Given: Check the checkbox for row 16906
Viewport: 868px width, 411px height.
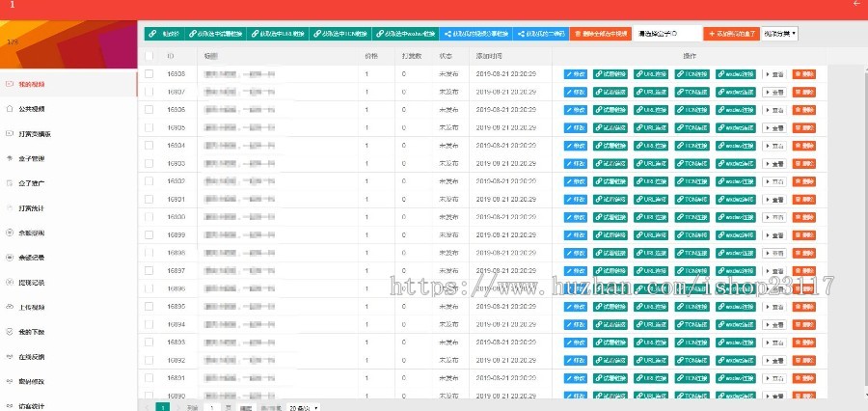Looking at the screenshot, I should pyautogui.click(x=149, y=110).
